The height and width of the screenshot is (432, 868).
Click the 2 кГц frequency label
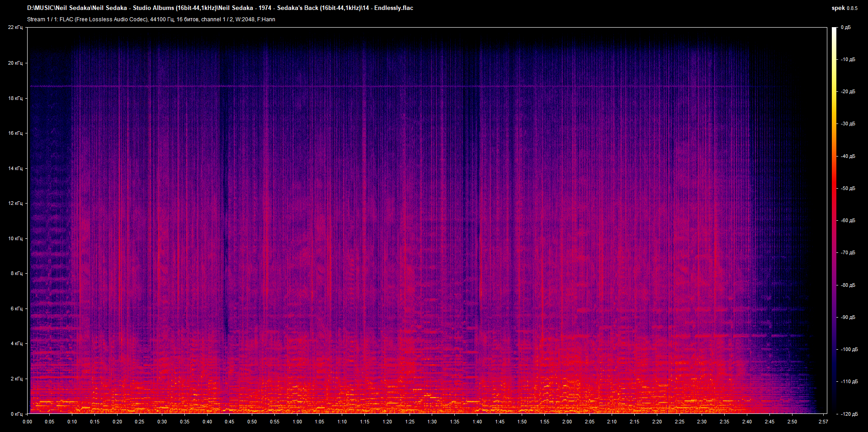[x=17, y=379]
